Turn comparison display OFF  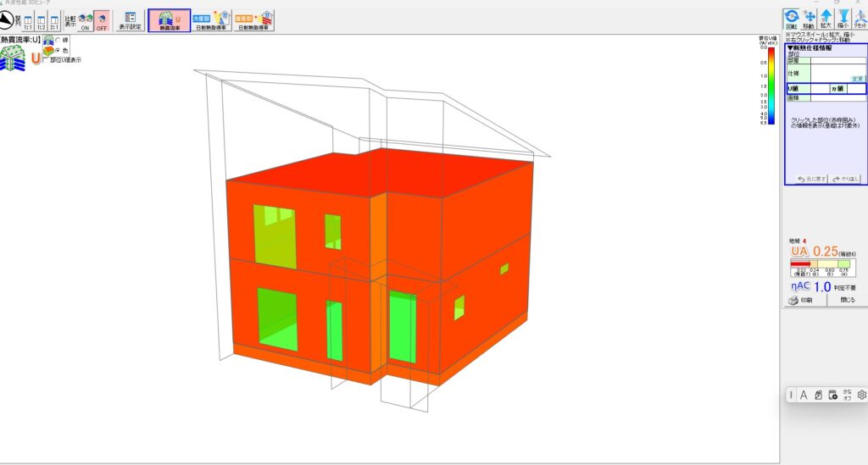pyautogui.click(x=101, y=20)
